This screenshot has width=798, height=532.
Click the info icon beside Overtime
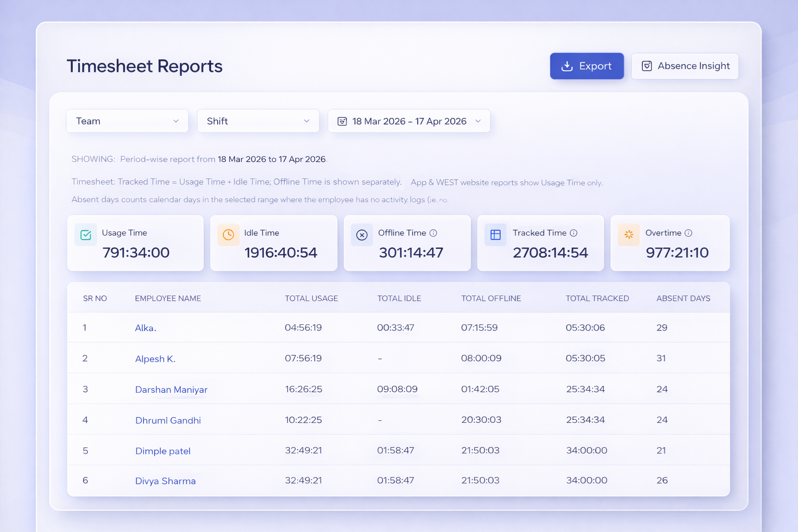coord(688,233)
